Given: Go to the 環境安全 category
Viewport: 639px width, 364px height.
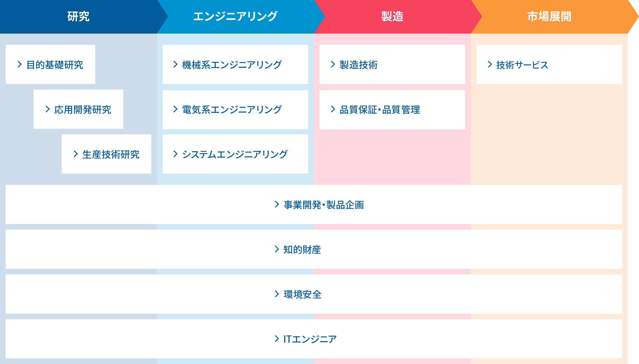Looking at the screenshot, I should tap(314, 294).
